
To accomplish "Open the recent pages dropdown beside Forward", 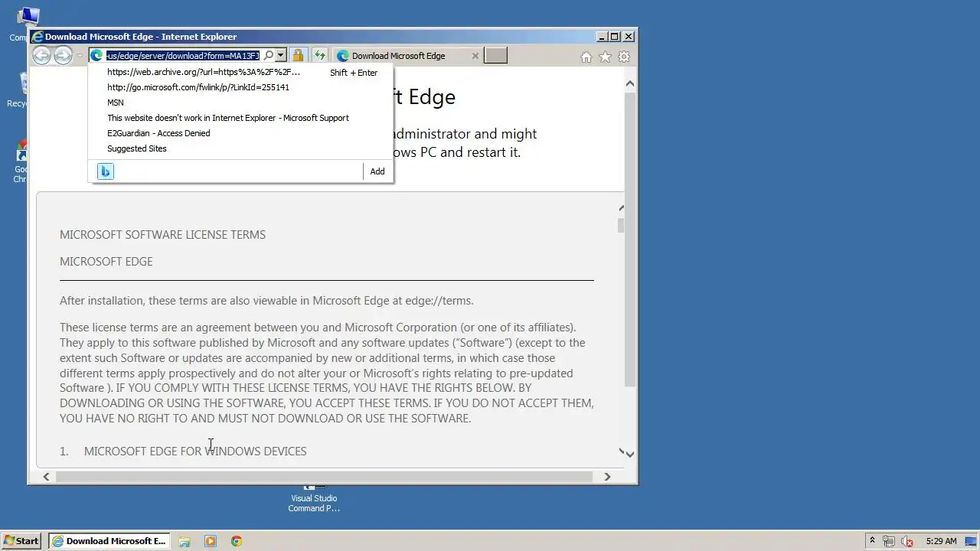I will 79,56.
